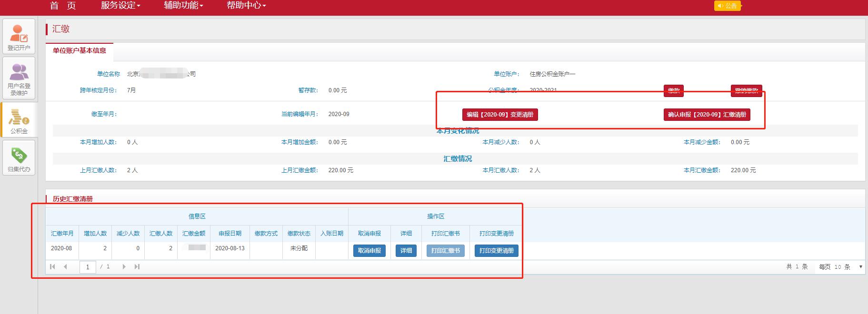Click the 跨年核定月份 value 7月
The width and height of the screenshot is (868, 314).
pyautogui.click(x=131, y=90)
